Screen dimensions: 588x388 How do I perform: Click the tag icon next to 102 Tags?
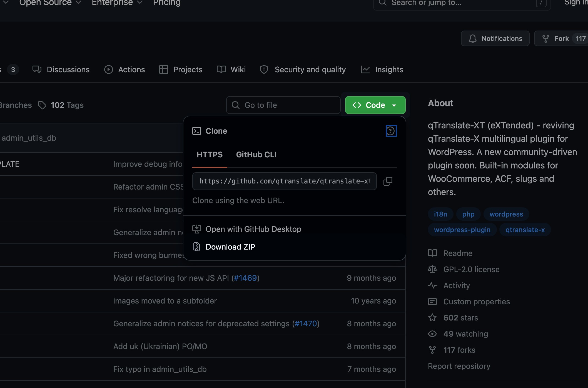(x=42, y=105)
